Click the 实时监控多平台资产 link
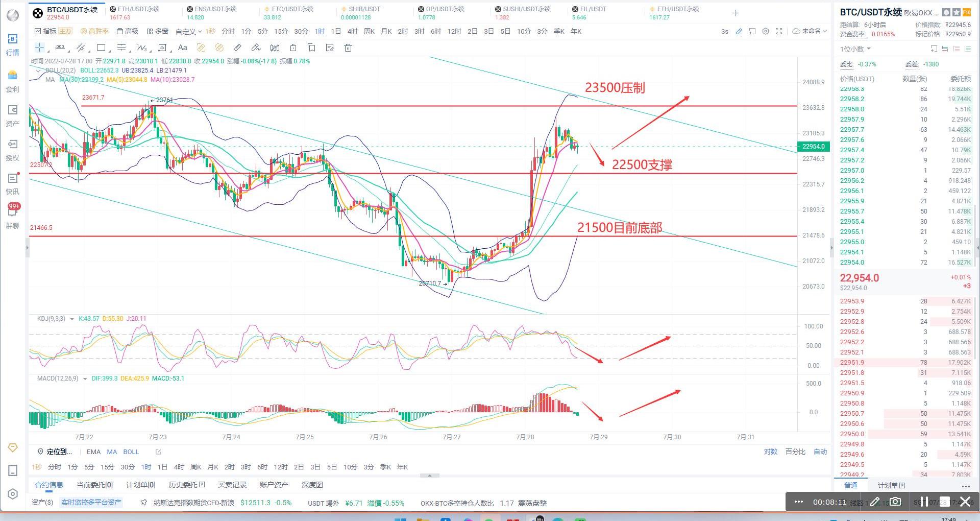 (91, 503)
